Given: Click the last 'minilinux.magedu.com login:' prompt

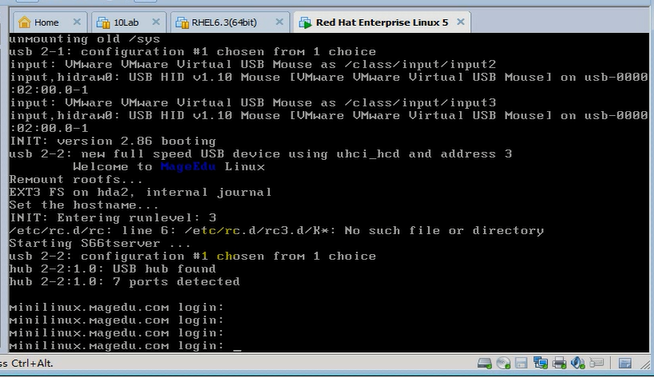Looking at the screenshot, I should tap(116, 345).
